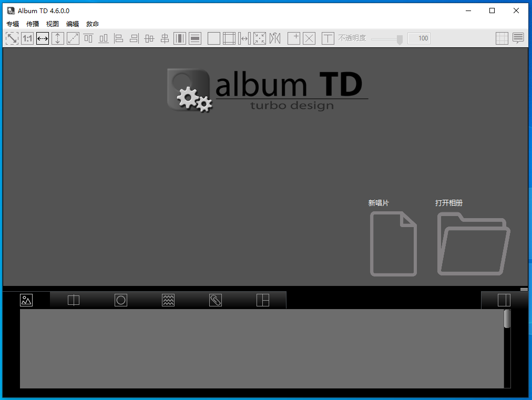Click the mirror flip horizontally icon
The width and height of the screenshot is (532, 400).
(x=275, y=38)
